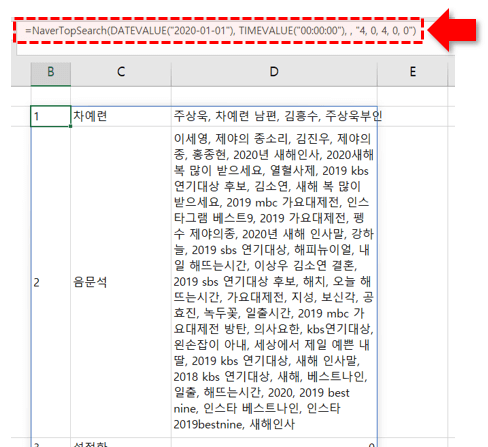488x447 pixels.
Task: Click the formula bar with the NaverTopSearch formula
Action: coord(219,31)
